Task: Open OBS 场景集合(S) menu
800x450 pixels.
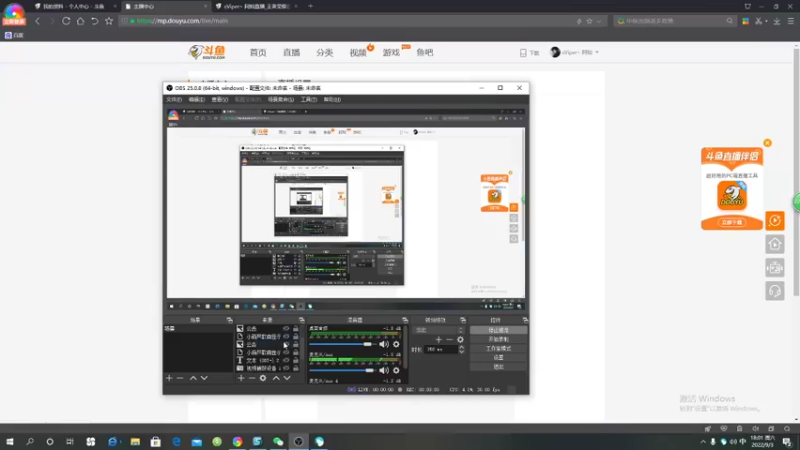Action: point(281,99)
